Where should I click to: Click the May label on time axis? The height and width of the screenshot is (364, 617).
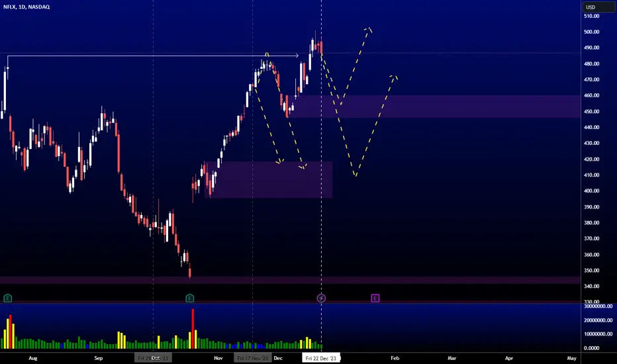(572, 358)
